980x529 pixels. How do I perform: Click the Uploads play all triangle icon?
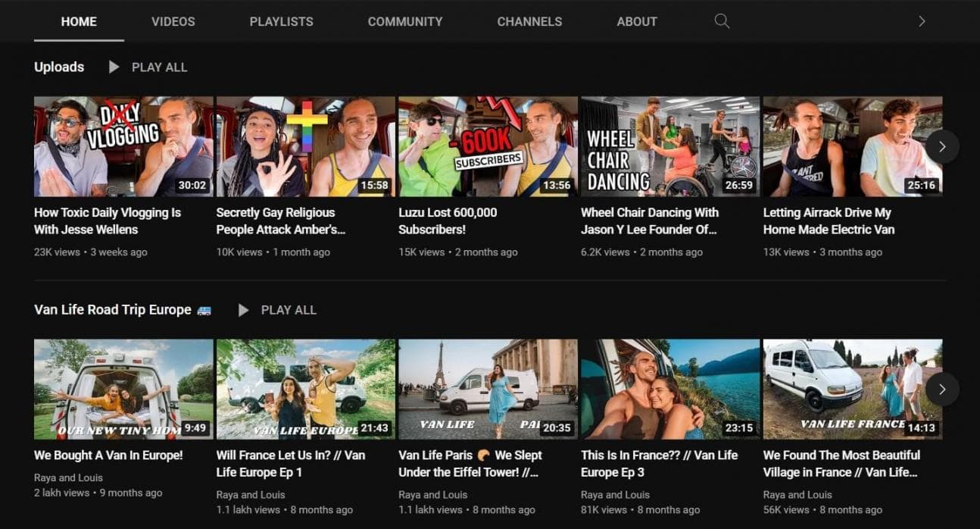coord(114,67)
